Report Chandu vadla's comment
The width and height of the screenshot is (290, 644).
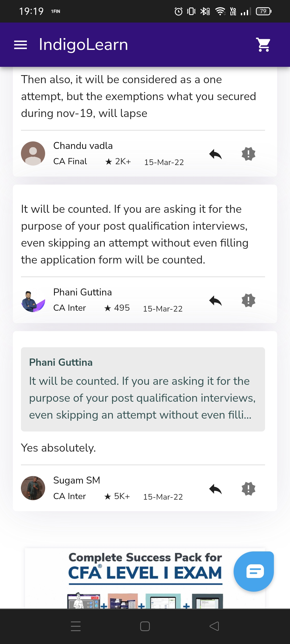pyautogui.click(x=248, y=154)
